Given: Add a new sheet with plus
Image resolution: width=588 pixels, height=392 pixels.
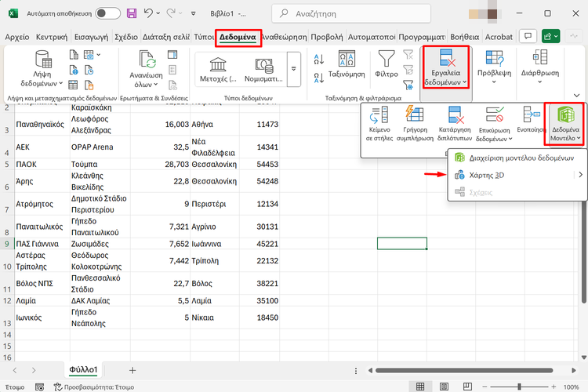Looking at the screenshot, I should [132, 371].
